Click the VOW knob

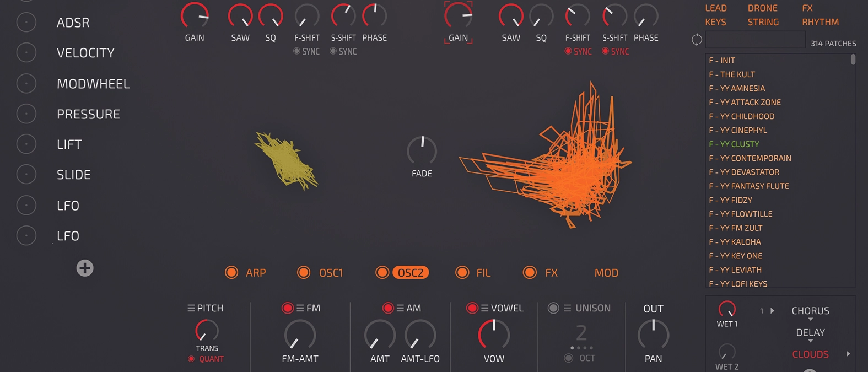point(494,334)
